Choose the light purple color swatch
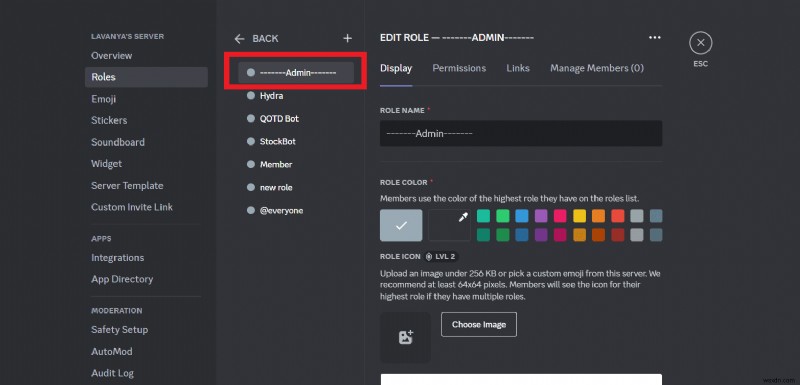 click(541, 216)
